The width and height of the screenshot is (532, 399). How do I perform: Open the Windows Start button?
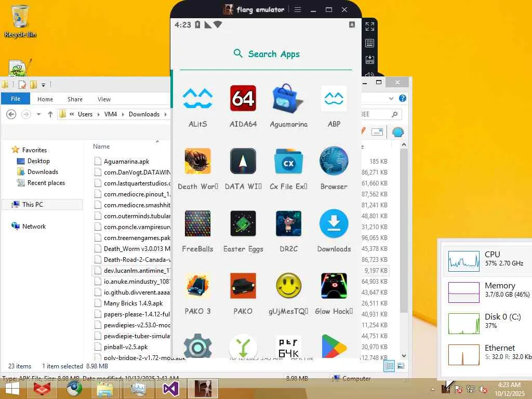[12, 389]
